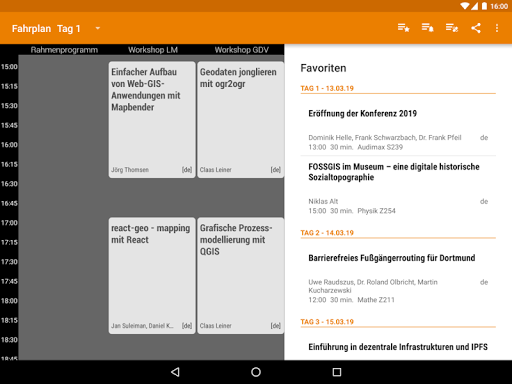Select the Workshop GDV column header
The image size is (512, 384).
[242, 50]
